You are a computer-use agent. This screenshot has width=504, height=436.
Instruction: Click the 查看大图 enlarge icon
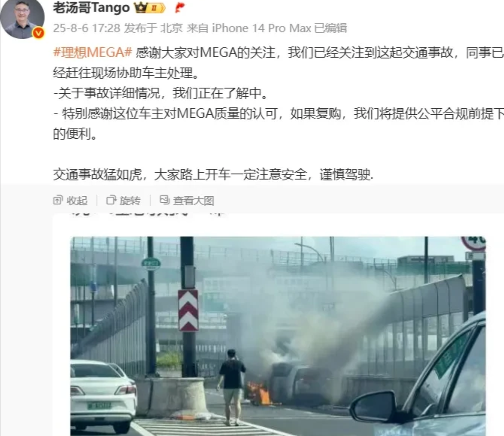165,200
